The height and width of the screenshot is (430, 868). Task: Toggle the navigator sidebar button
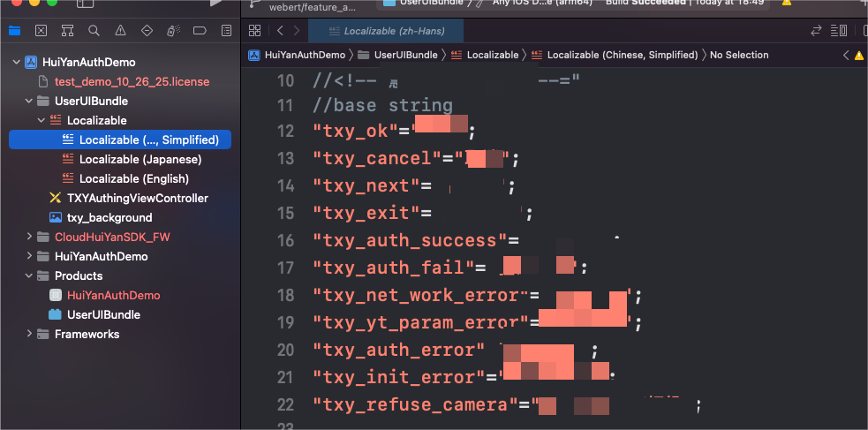[x=85, y=4]
